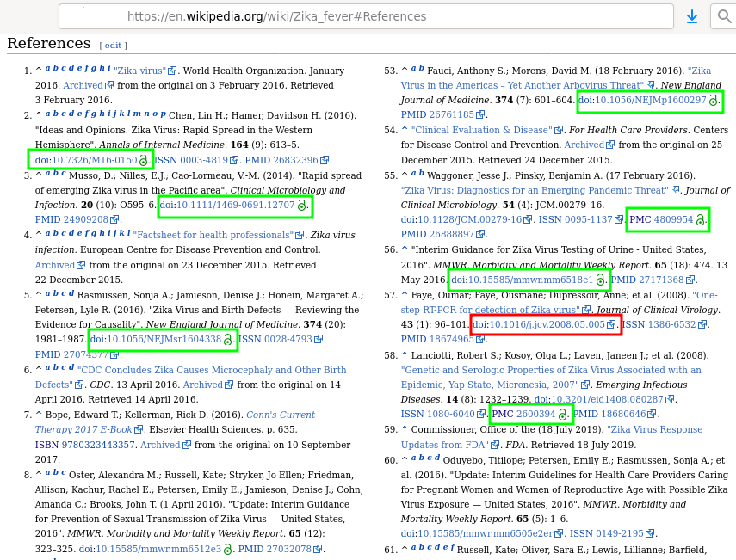Click external link icon after PMID 26832396
This screenshot has height=560, width=736.
click(325, 160)
